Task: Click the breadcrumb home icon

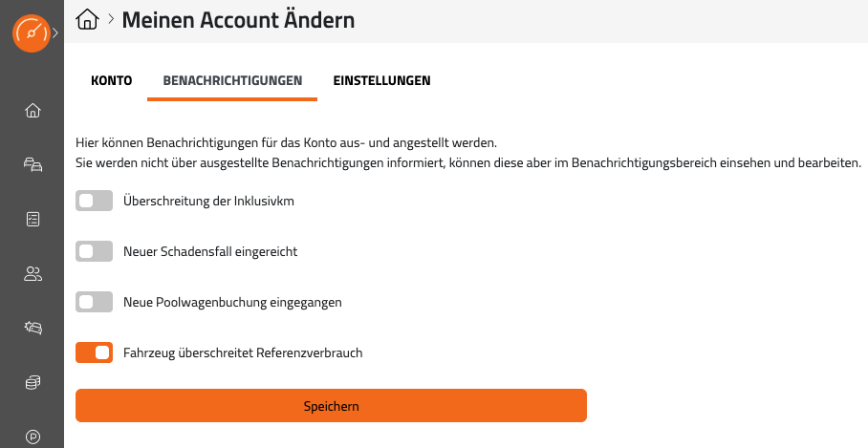Action: click(87, 19)
